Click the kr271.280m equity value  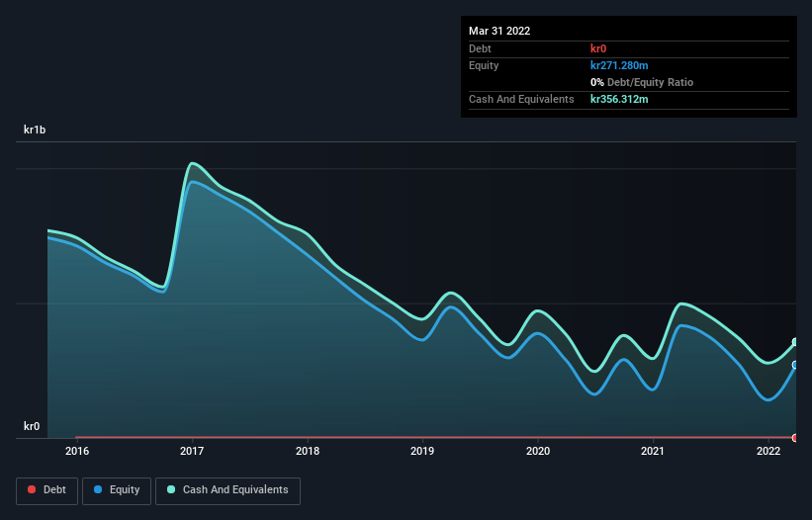click(x=619, y=65)
